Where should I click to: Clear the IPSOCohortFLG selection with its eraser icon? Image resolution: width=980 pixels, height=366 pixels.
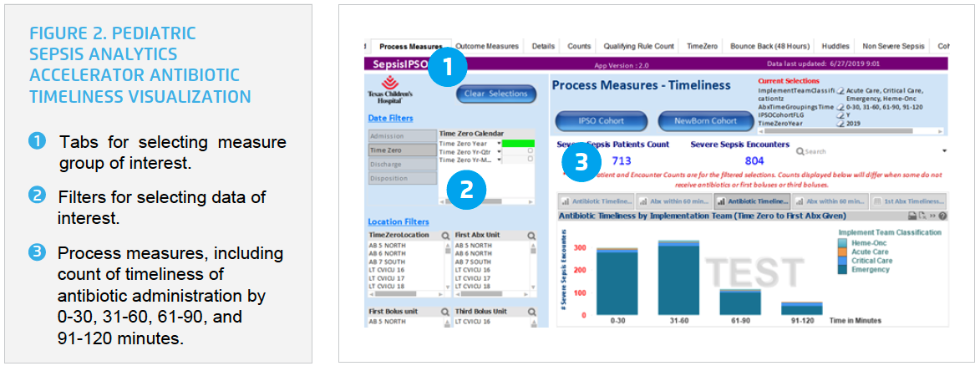(840, 115)
